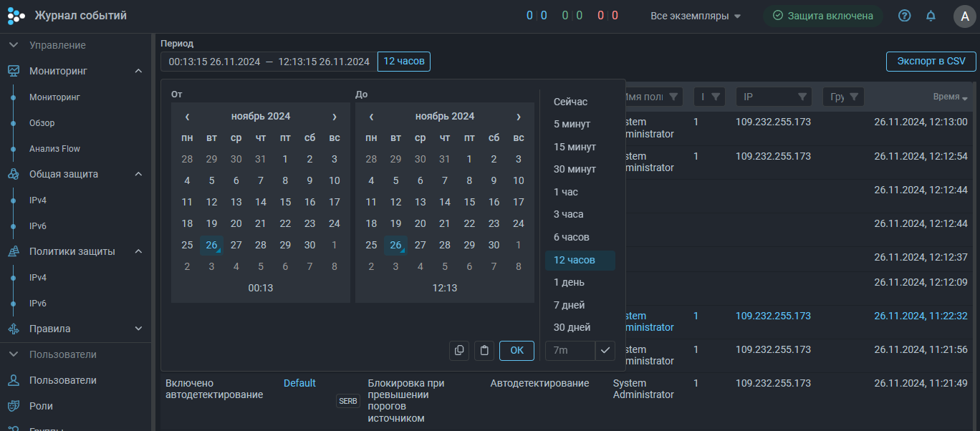Confirm custom interval with the checkmark icon
The image size is (980, 431).
click(x=605, y=350)
